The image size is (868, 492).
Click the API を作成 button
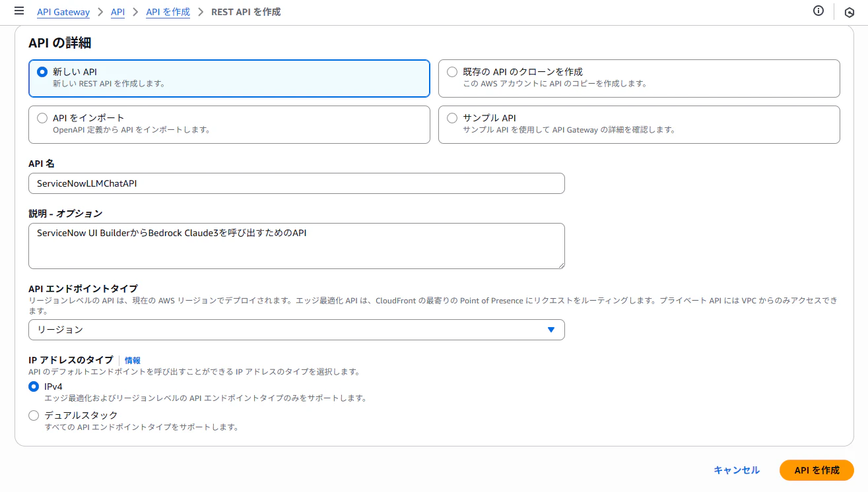[817, 470]
